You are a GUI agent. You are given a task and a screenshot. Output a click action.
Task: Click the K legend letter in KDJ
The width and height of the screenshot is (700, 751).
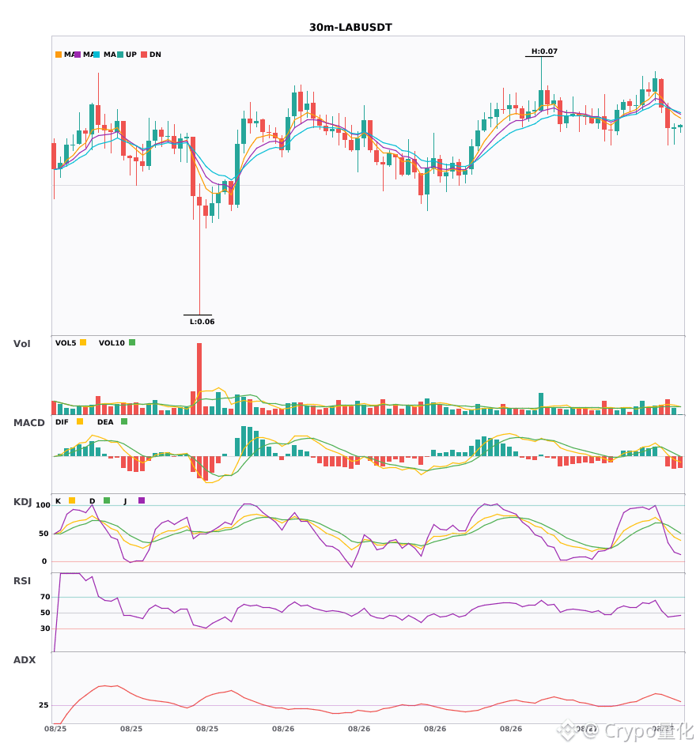[58, 501]
